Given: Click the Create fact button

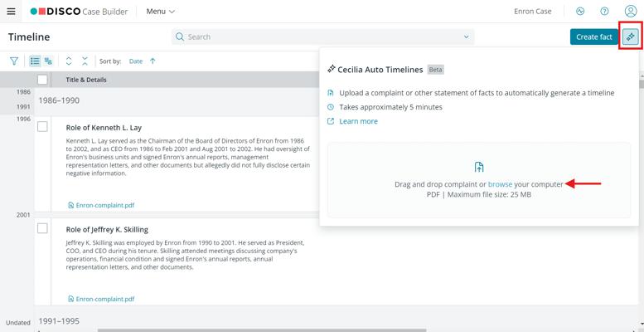Looking at the screenshot, I should (593, 37).
